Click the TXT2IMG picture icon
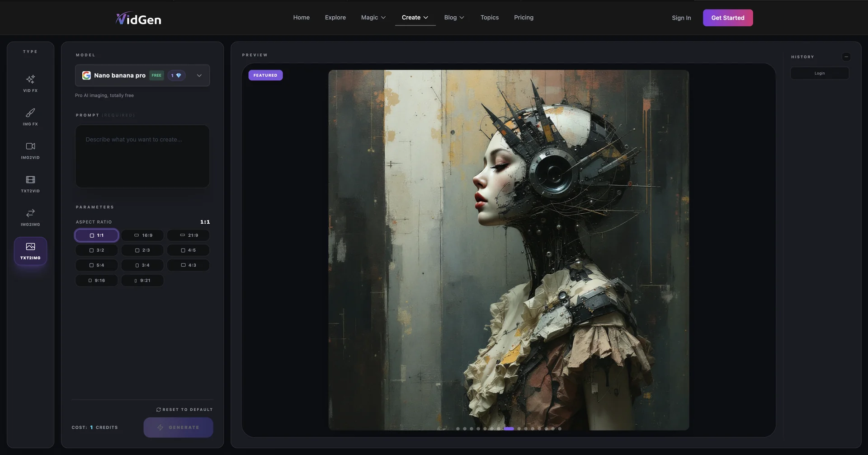Screen dimensions: 868x455 click(30, 247)
